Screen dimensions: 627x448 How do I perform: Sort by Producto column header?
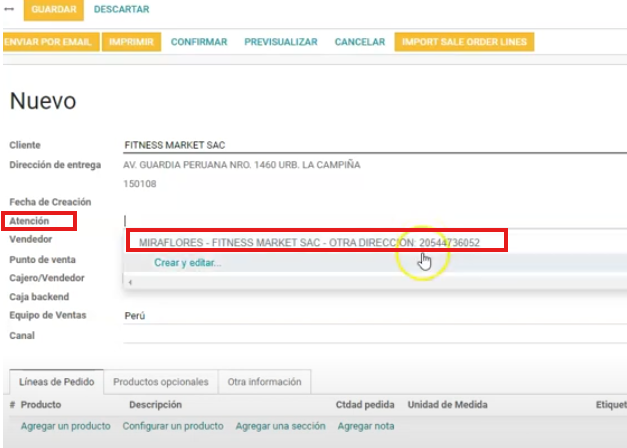coord(41,404)
